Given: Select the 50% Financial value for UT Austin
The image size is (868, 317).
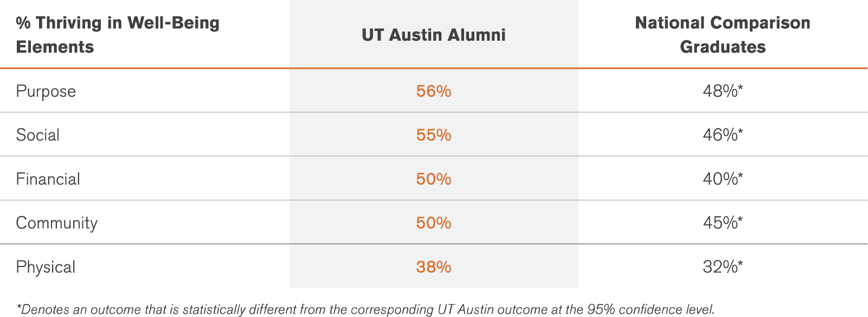Looking at the screenshot, I should (434, 179).
